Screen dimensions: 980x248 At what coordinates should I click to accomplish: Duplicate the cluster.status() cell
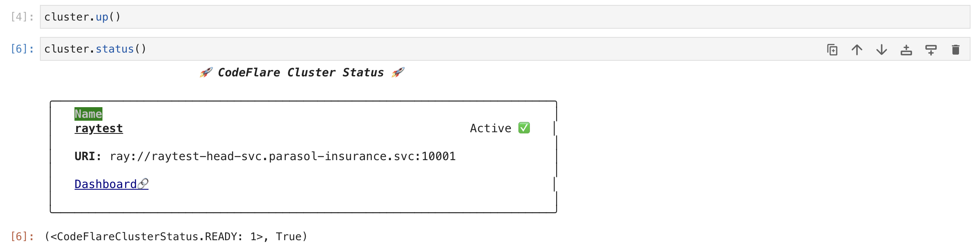(x=832, y=50)
